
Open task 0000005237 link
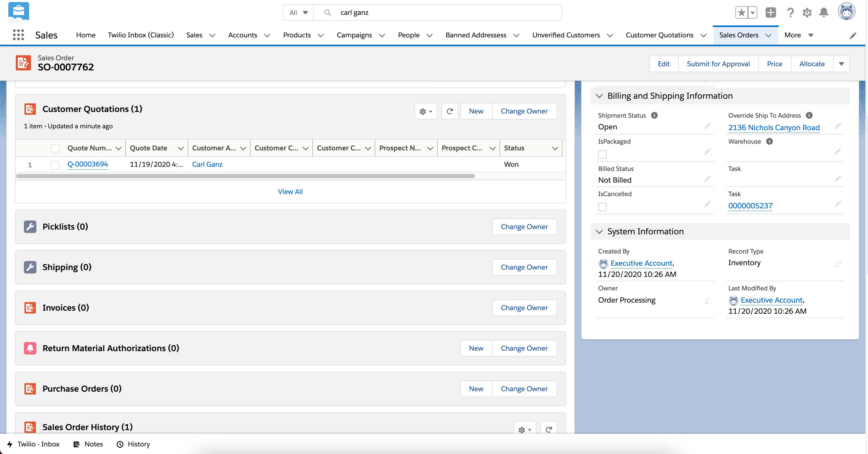point(750,206)
